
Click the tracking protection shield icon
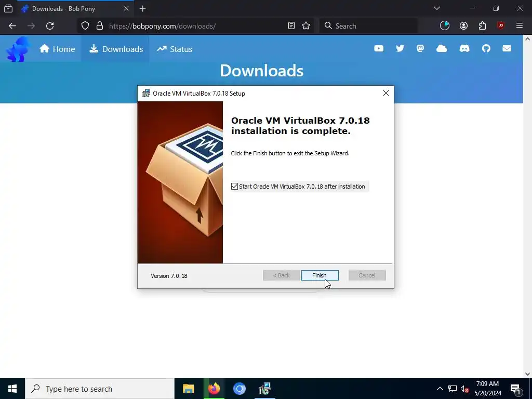click(85, 26)
